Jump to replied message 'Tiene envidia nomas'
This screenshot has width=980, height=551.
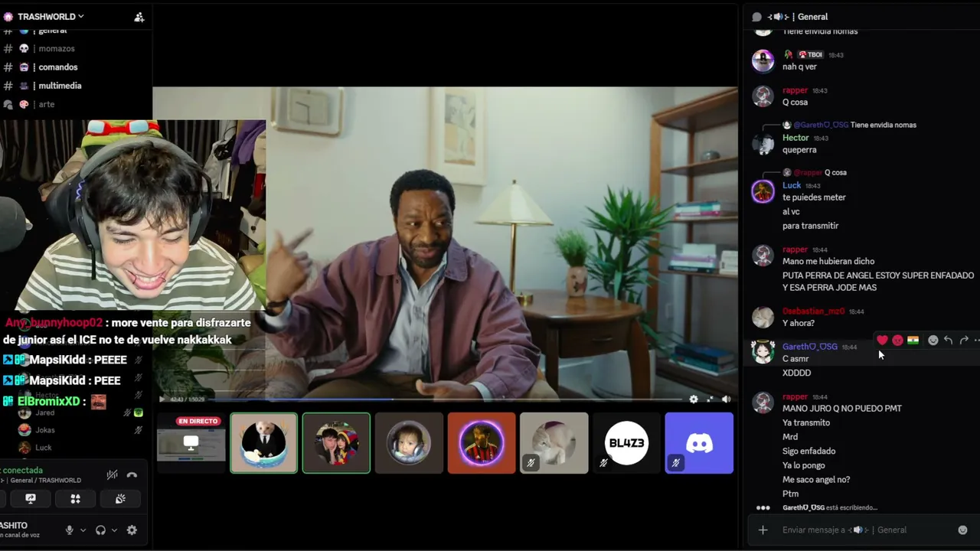[x=883, y=125]
